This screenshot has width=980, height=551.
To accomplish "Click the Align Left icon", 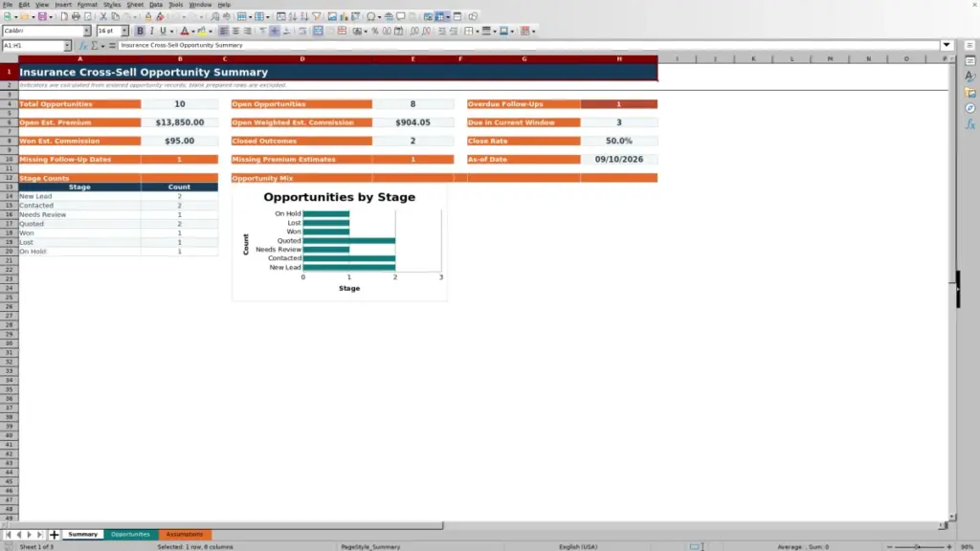I will pyautogui.click(x=223, y=31).
